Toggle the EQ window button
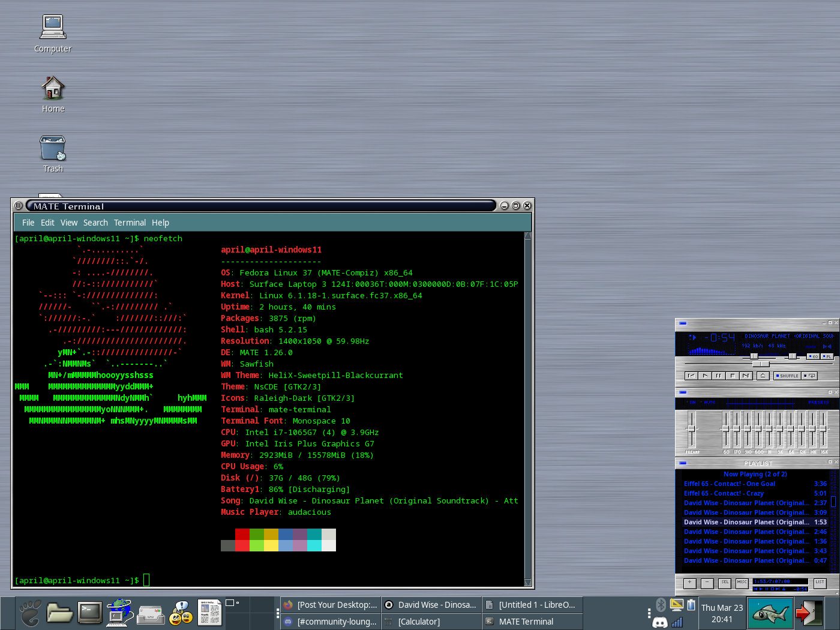 pos(814,356)
